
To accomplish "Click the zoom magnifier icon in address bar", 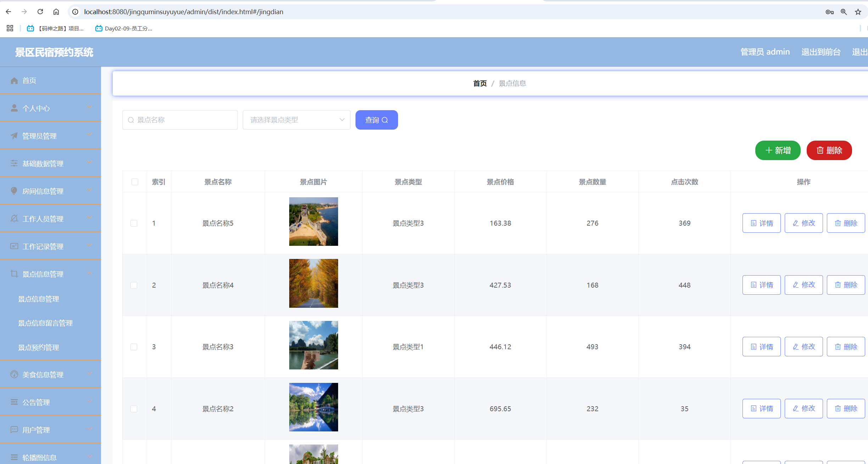I will click(x=844, y=12).
